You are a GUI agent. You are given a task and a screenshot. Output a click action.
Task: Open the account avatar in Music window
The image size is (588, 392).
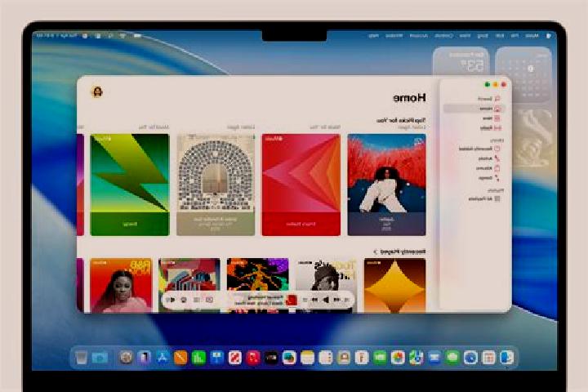97,92
